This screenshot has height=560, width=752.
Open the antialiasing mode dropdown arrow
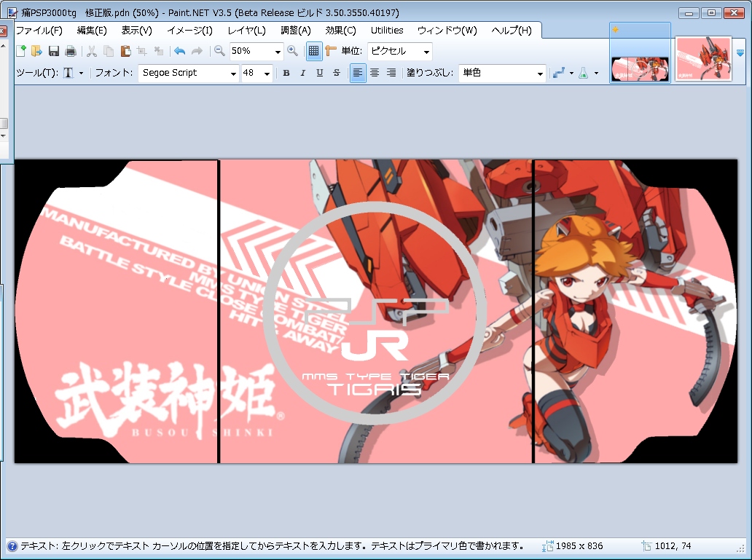coord(571,73)
